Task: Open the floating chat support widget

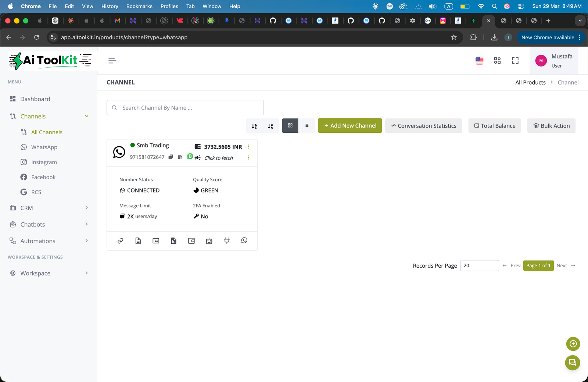Action: click(572, 363)
